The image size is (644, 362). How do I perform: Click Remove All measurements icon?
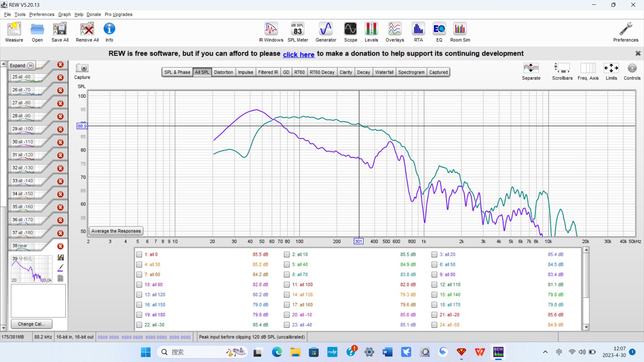pyautogui.click(x=87, y=32)
